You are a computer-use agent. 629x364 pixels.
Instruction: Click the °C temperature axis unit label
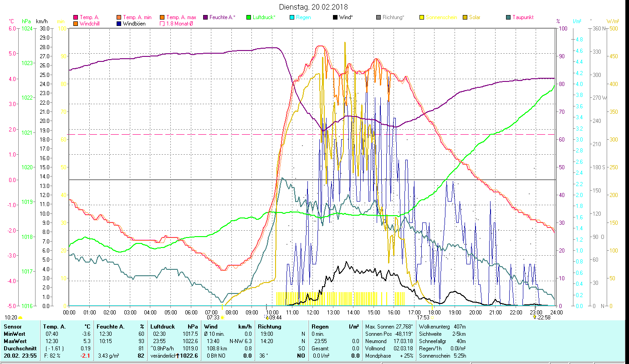11,21
